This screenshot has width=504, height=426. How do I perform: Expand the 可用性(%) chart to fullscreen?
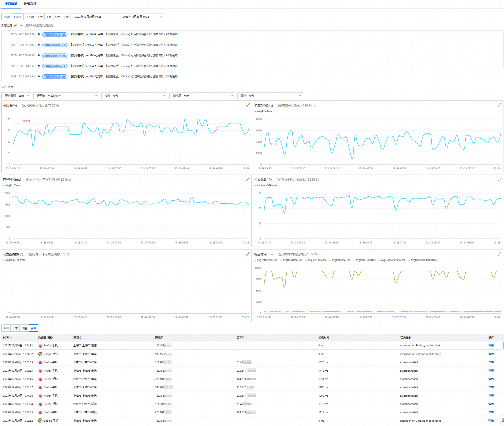click(248, 105)
